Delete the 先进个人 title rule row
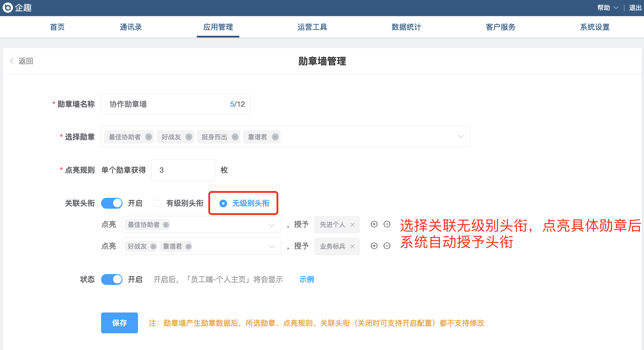Image resolution: width=644 pixels, height=350 pixels. (387, 224)
